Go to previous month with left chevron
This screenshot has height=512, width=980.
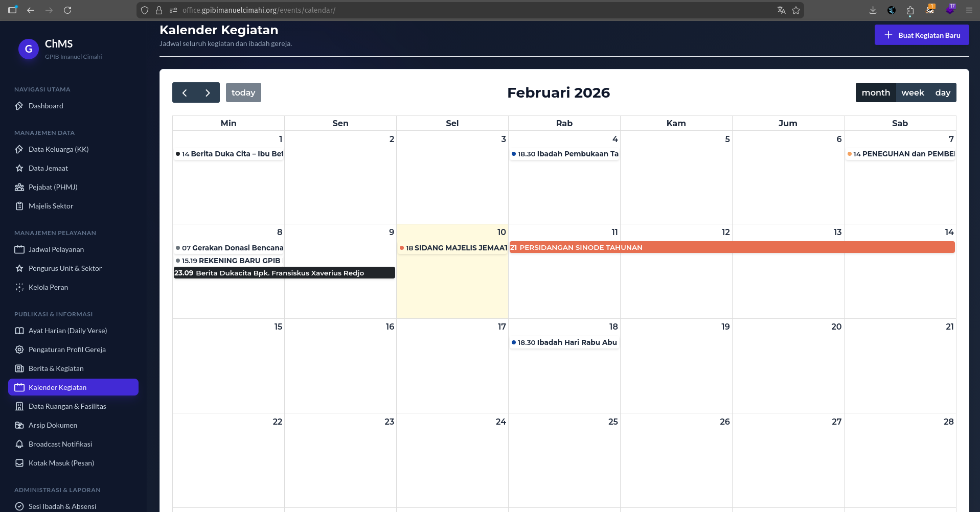click(185, 92)
